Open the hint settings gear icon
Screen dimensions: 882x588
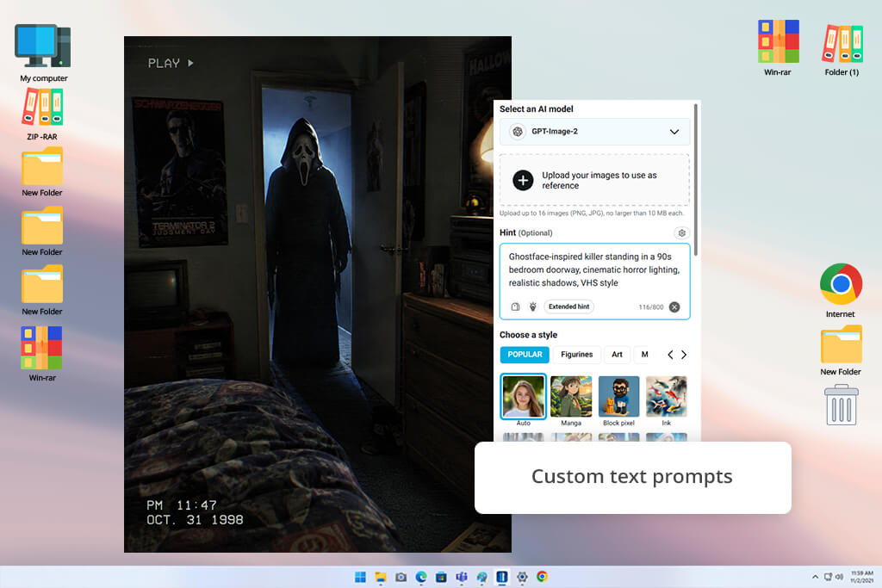point(682,232)
